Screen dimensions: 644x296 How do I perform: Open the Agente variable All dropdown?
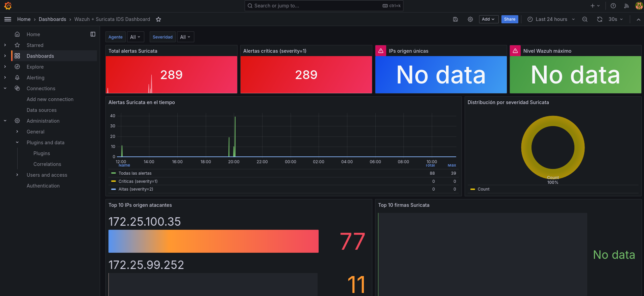[x=135, y=37]
